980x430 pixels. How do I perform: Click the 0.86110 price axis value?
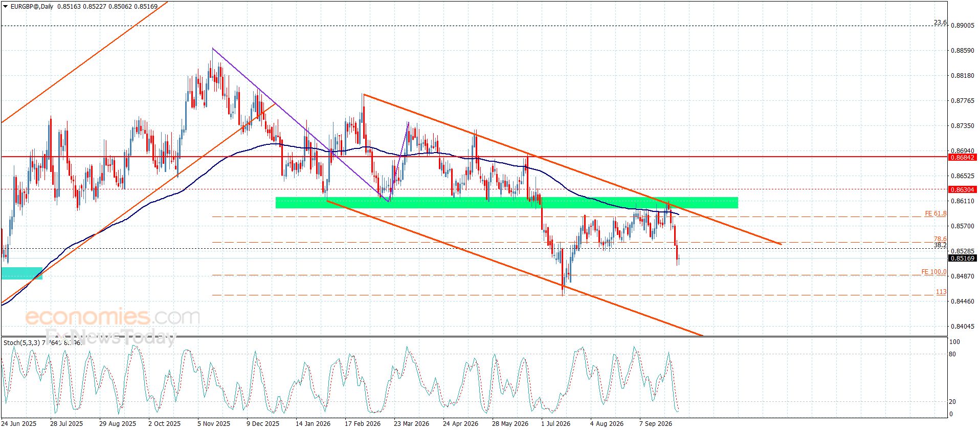[x=963, y=201]
